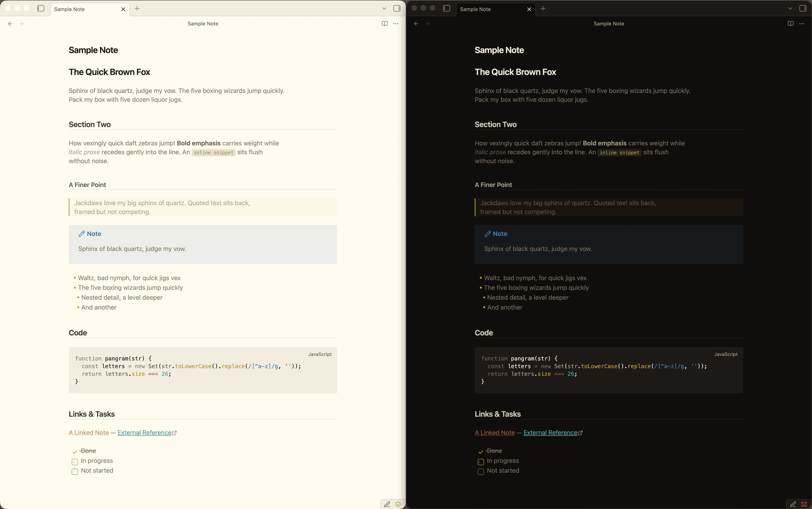Navigate back in the light window
This screenshot has width=812, height=509.
pos(10,23)
